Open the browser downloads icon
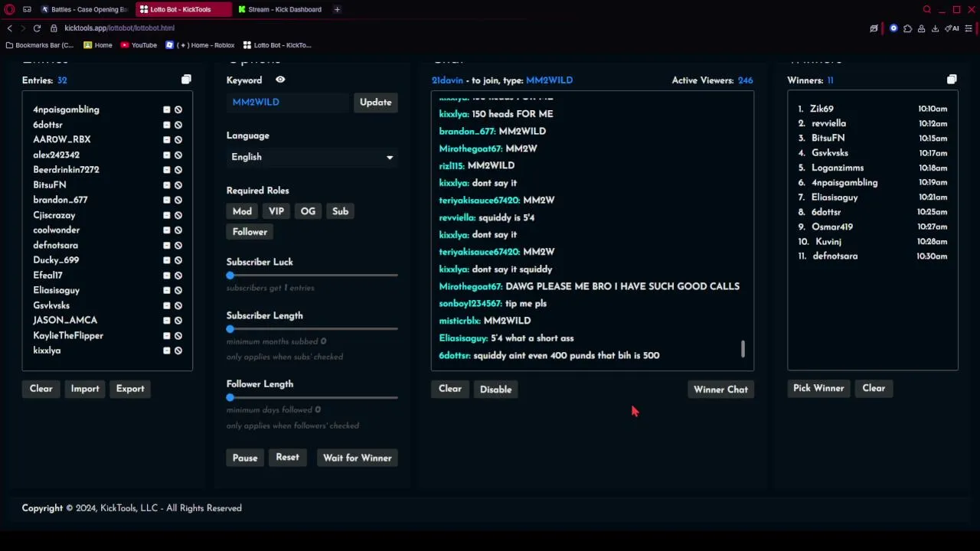The image size is (980, 551). tap(935, 28)
